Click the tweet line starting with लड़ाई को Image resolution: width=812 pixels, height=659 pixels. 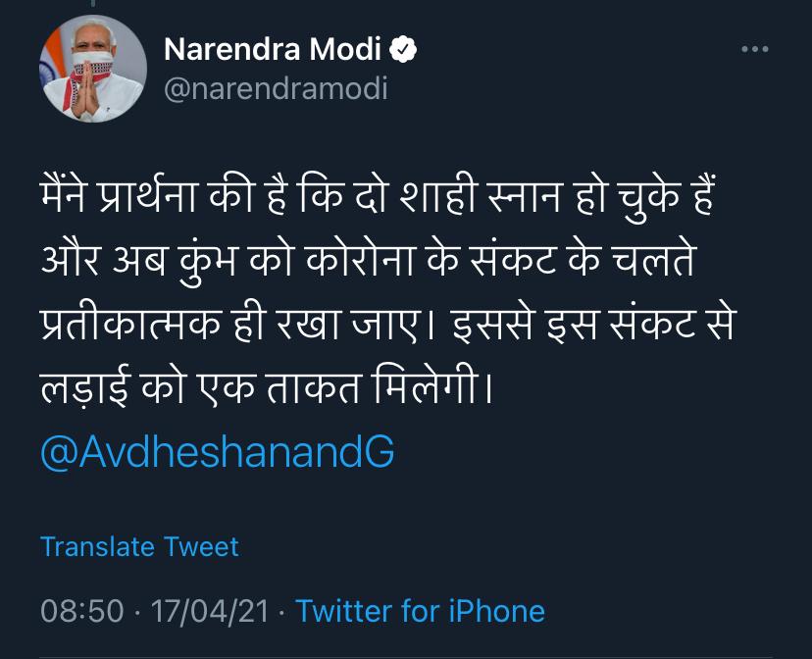coord(265,390)
